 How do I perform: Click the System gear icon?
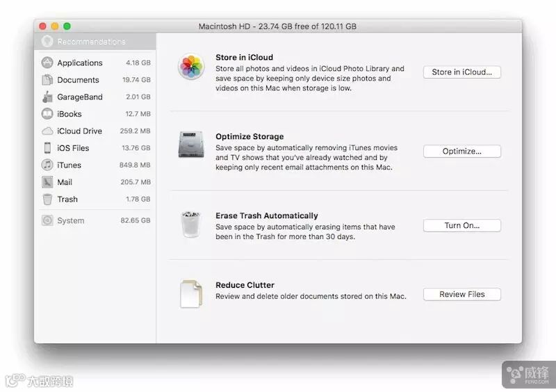[47, 220]
